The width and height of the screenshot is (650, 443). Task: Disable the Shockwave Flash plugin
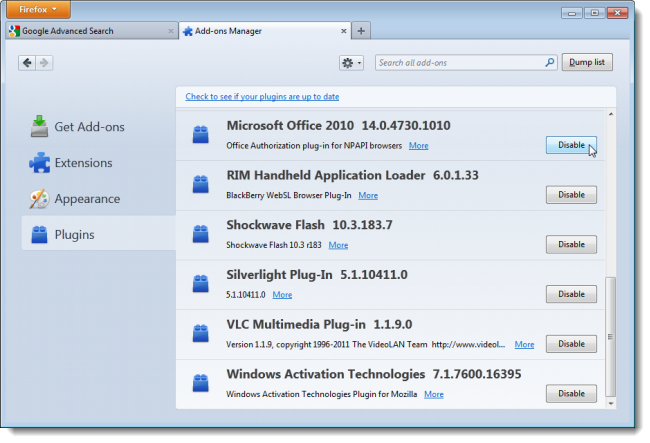571,244
